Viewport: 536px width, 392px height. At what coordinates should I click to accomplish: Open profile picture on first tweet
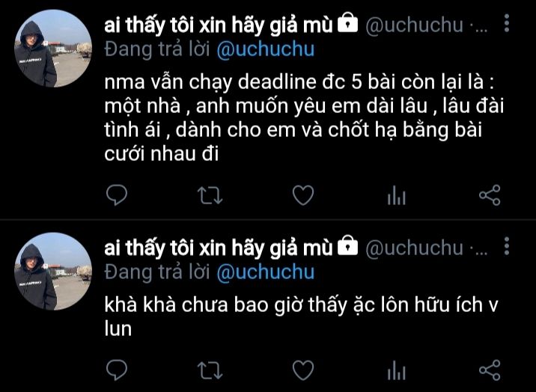(x=53, y=49)
